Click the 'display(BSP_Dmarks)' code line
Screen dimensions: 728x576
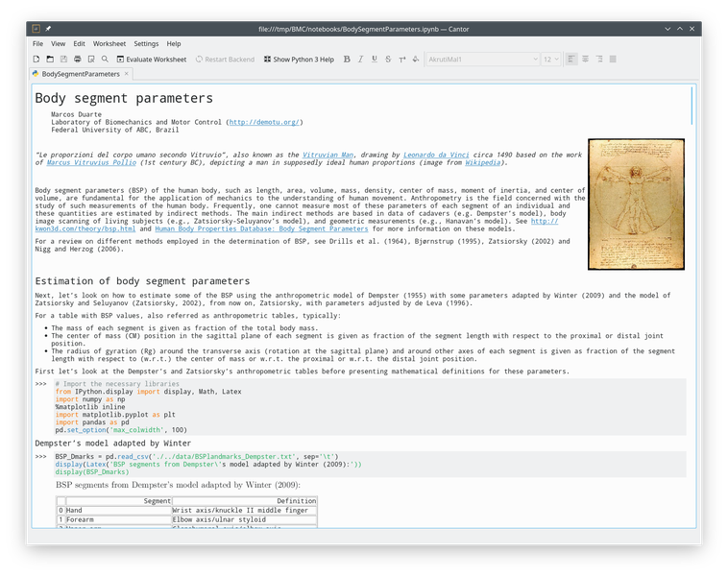click(x=92, y=472)
